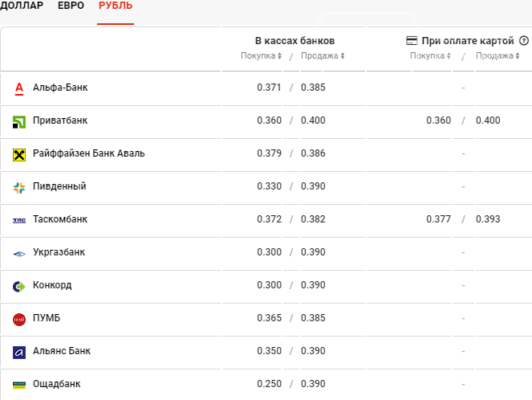Click the Pivdenny bank logo icon
Image resolution: width=532 pixels, height=400 pixels.
19,187
